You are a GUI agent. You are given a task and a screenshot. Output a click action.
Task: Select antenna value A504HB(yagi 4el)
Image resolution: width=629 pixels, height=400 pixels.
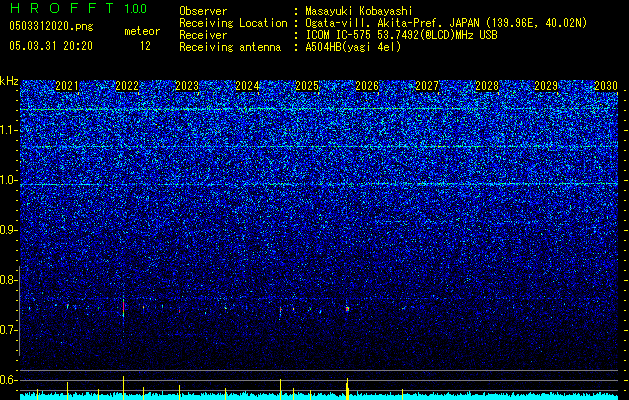pos(353,47)
